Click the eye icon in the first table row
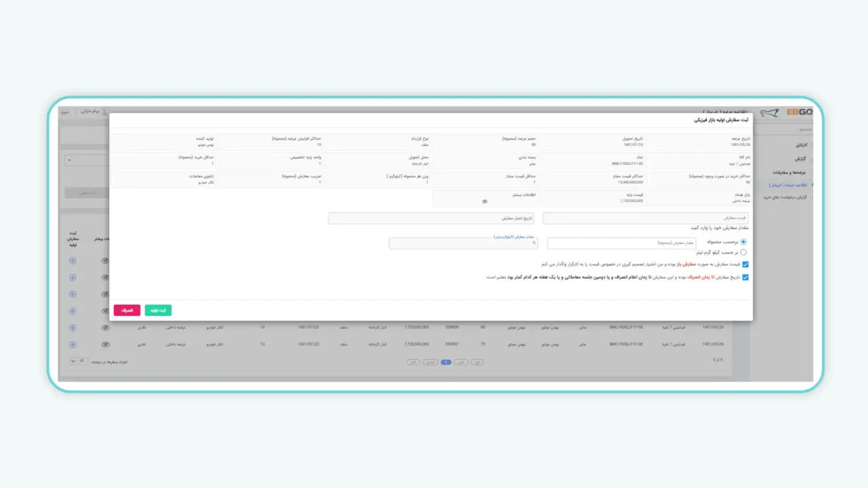Viewport: 868px width, 488px height. 105,260
